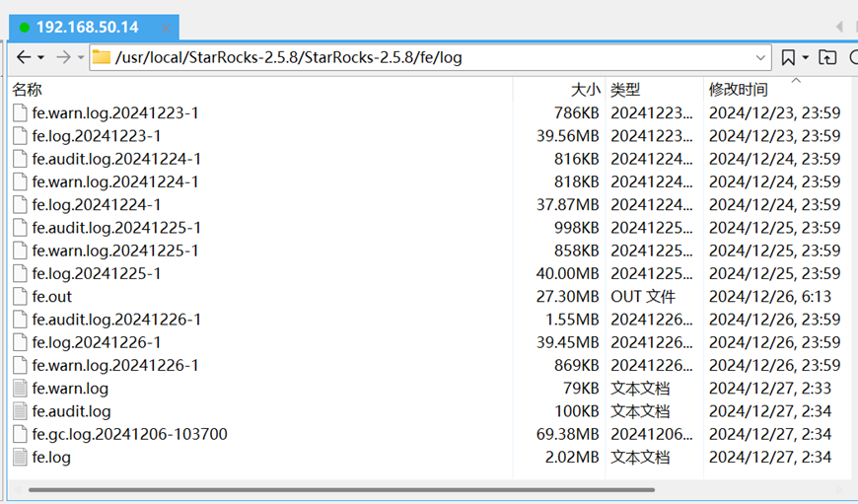The width and height of the screenshot is (858, 504).
Task: Click the folder icon in path bar
Action: point(102,57)
